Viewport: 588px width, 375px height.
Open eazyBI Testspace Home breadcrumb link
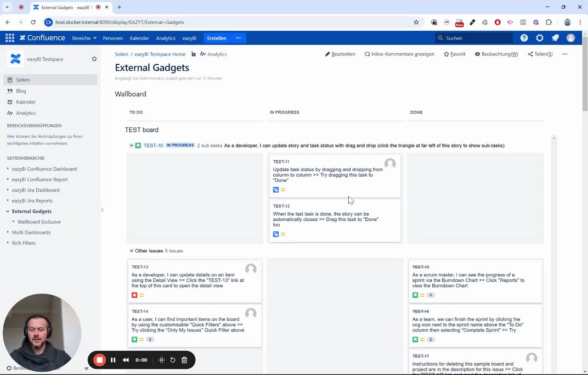[160, 54]
